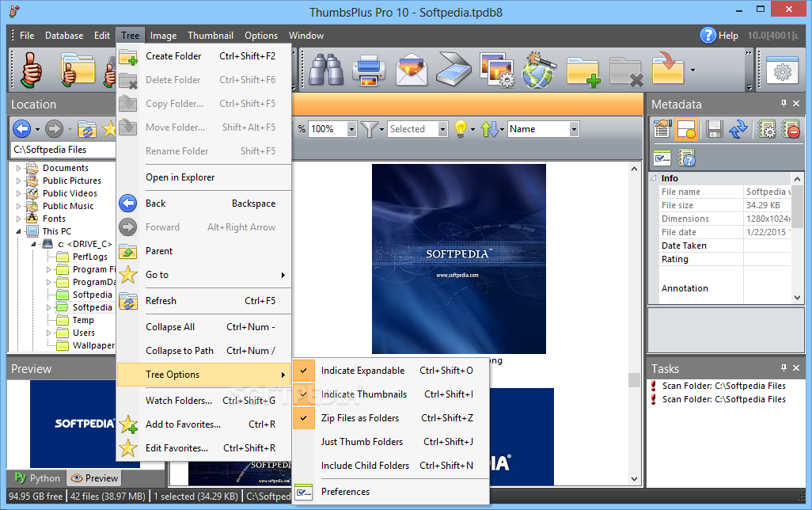812x510 pixels.
Task: Collapse the This PC tree node
Action: click(19, 231)
